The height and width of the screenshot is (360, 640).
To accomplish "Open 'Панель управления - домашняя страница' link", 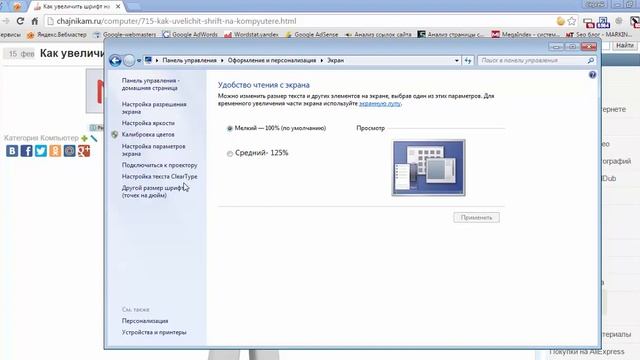I will click(x=150, y=84).
